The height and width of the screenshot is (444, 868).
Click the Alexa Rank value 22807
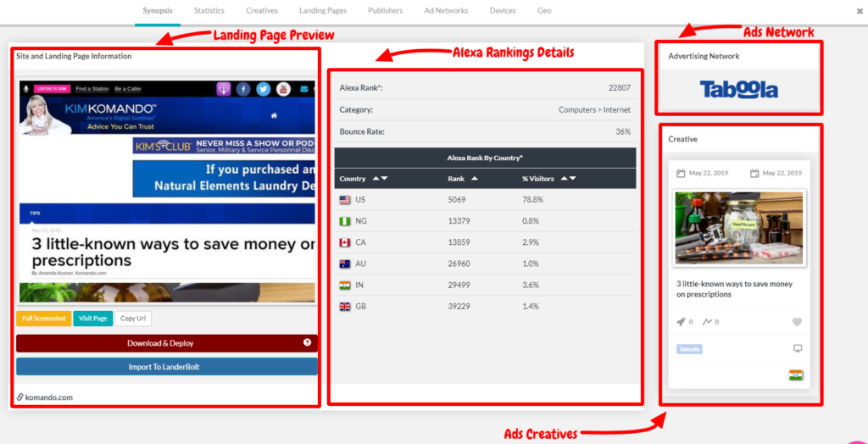(619, 87)
